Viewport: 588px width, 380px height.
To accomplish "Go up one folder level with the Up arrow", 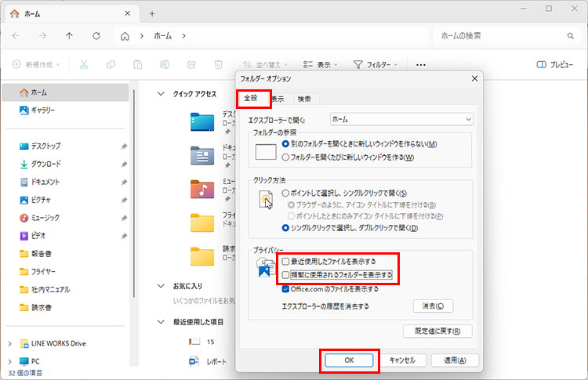I will click(69, 36).
